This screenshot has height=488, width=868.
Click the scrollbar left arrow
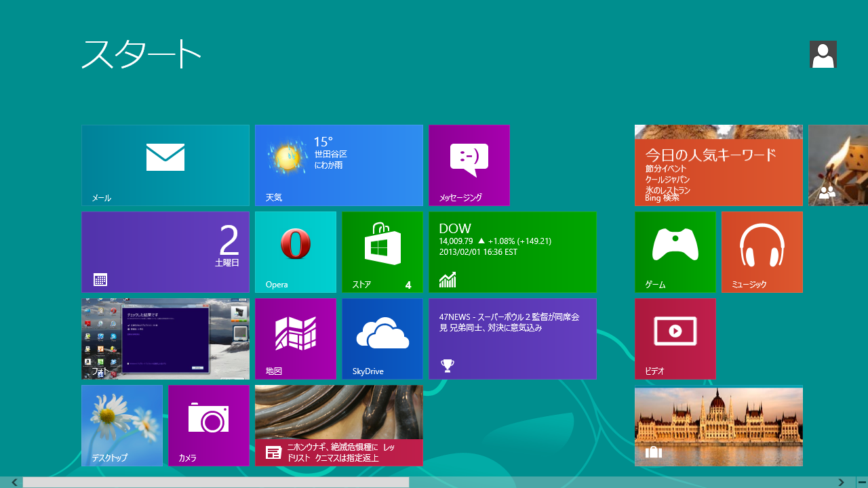click(x=14, y=483)
